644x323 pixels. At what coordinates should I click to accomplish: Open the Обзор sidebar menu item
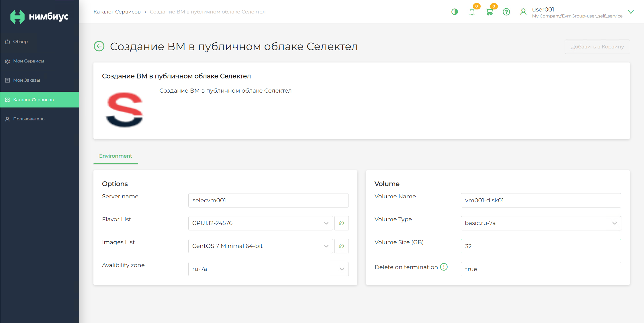(40, 42)
